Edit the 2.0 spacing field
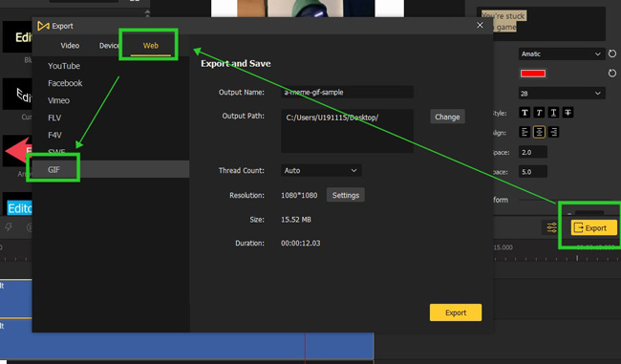Viewport: 621px width, 364px height. (533, 152)
